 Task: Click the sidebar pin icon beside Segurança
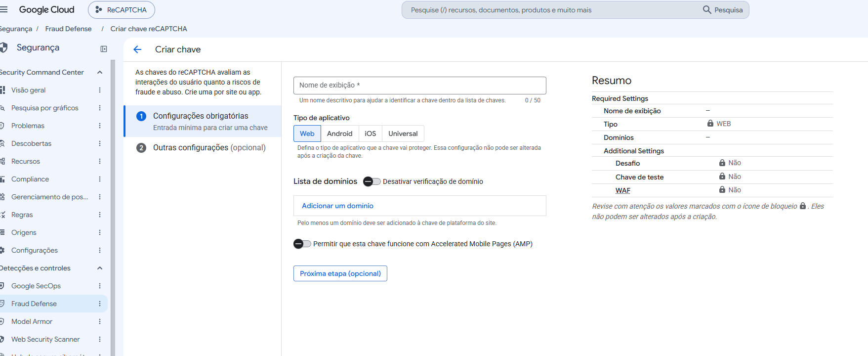coord(104,49)
